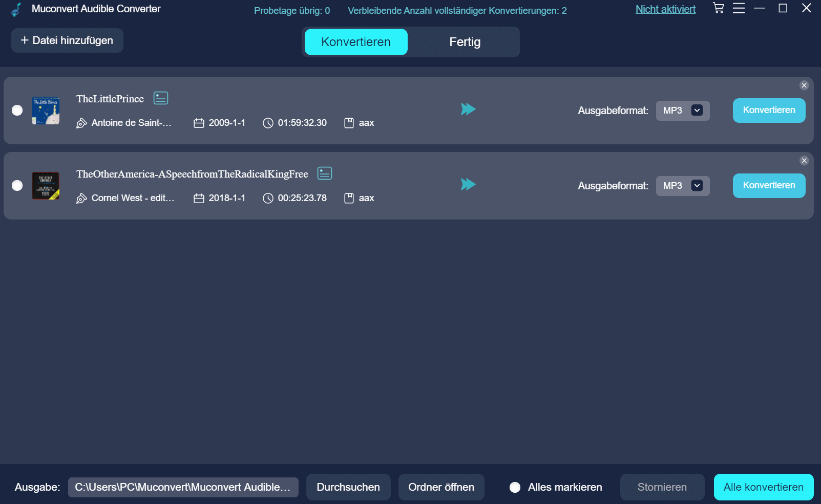The height and width of the screenshot is (504, 821).
Task: Open ID3 tag editor for TheLittlePrince
Action: pyautogui.click(x=161, y=98)
